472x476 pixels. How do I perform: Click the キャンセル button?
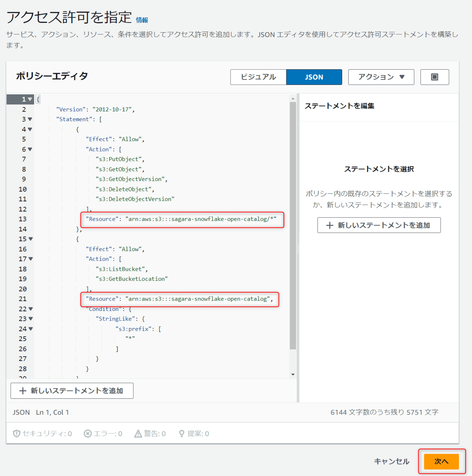[x=392, y=461]
